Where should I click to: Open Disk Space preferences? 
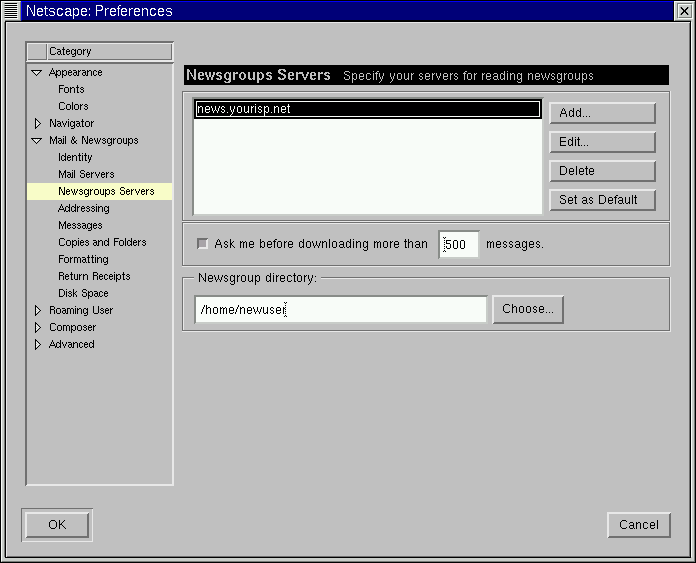pyautogui.click(x=83, y=294)
